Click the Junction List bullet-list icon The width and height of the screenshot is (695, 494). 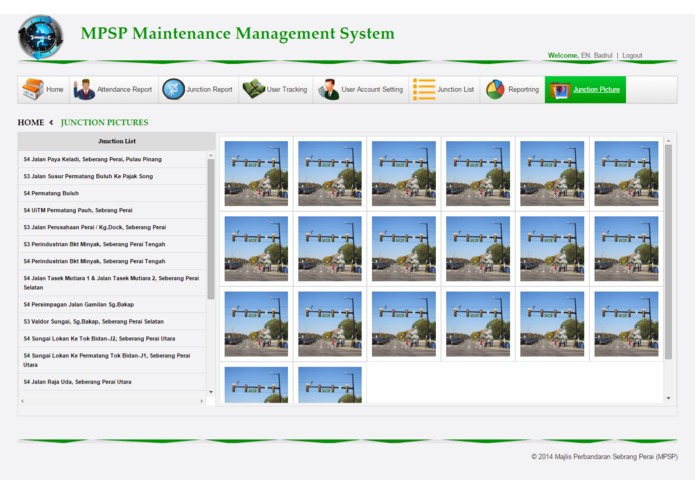point(424,89)
